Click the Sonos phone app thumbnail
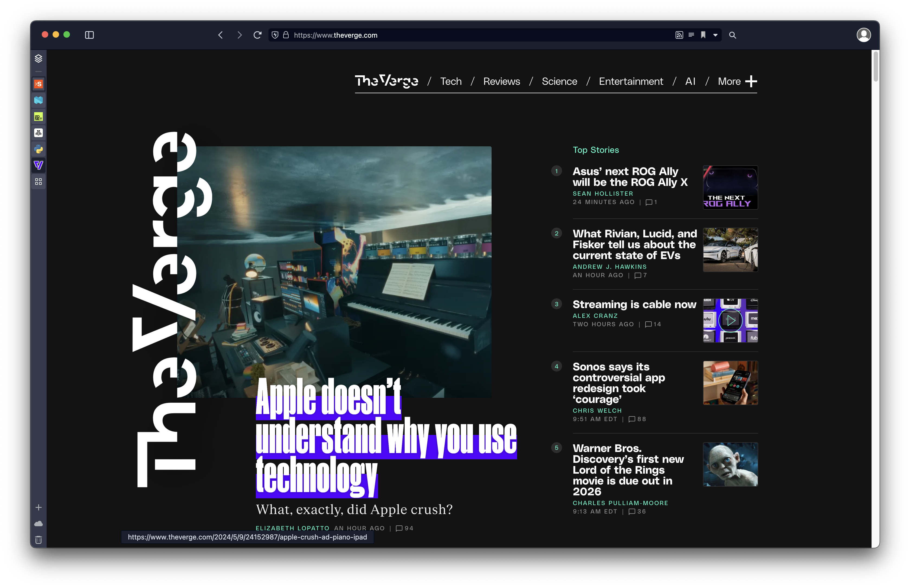Screen dimensions: 910x588 (x=730, y=383)
